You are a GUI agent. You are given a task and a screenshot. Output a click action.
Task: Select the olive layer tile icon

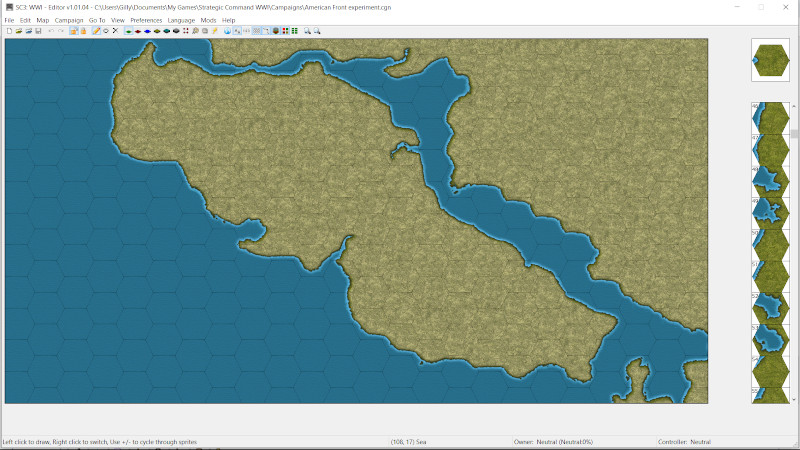tap(157, 31)
